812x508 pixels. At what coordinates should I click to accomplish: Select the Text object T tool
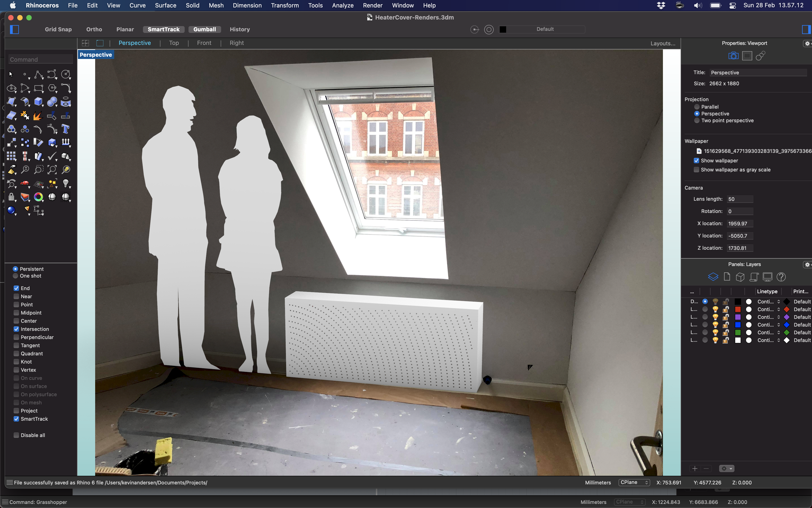click(66, 129)
